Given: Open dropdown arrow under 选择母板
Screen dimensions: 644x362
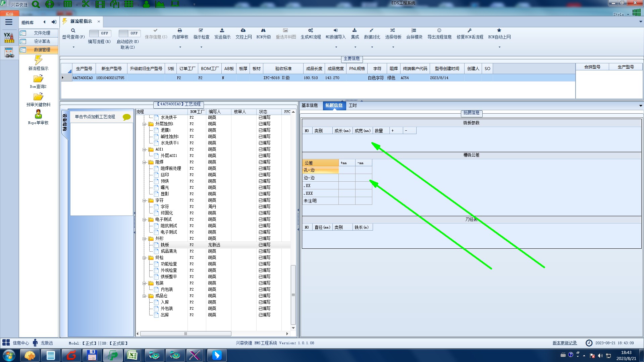Looking at the screenshot, I should pyautogui.click(x=393, y=47).
